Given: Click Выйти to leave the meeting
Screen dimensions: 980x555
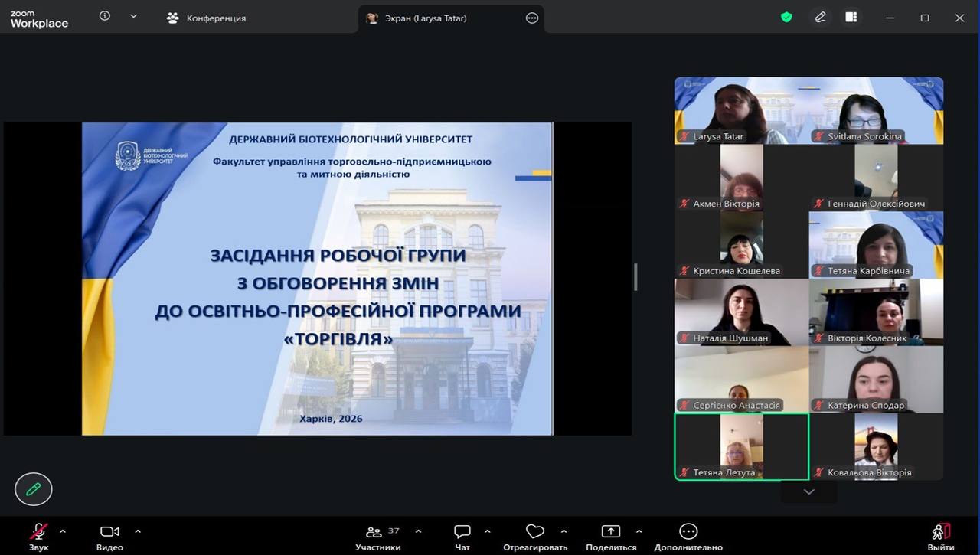Looking at the screenshot, I should coord(940,536).
